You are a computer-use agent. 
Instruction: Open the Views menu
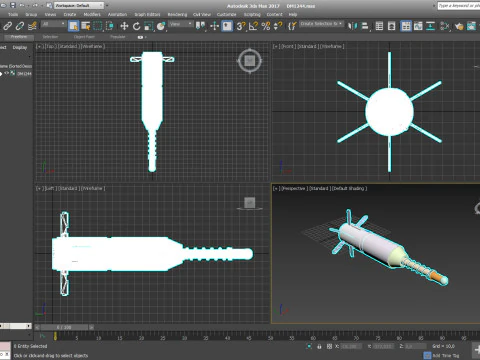click(50, 14)
